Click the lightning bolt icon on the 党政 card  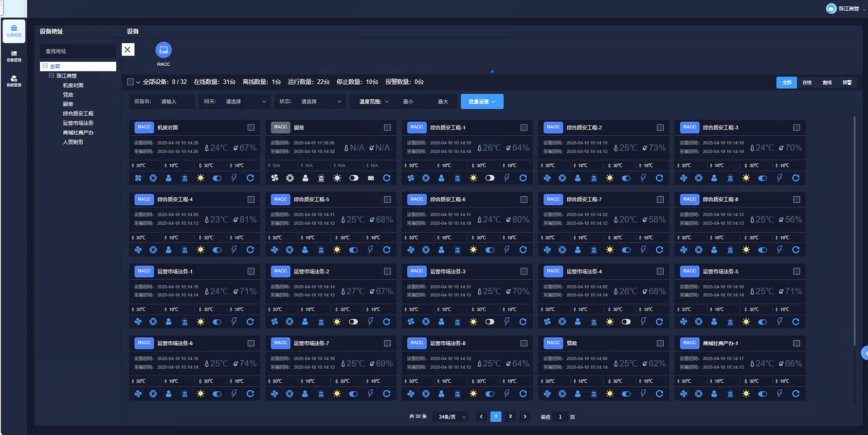click(x=643, y=394)
